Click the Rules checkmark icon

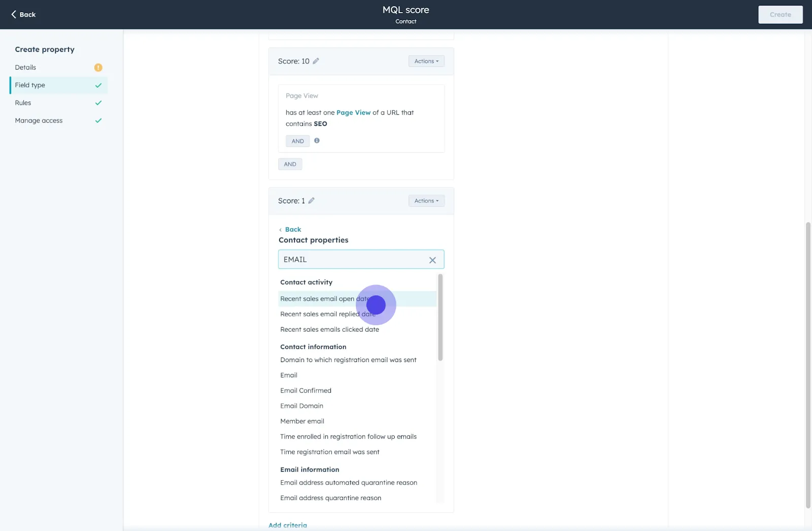tap(98, 103)
